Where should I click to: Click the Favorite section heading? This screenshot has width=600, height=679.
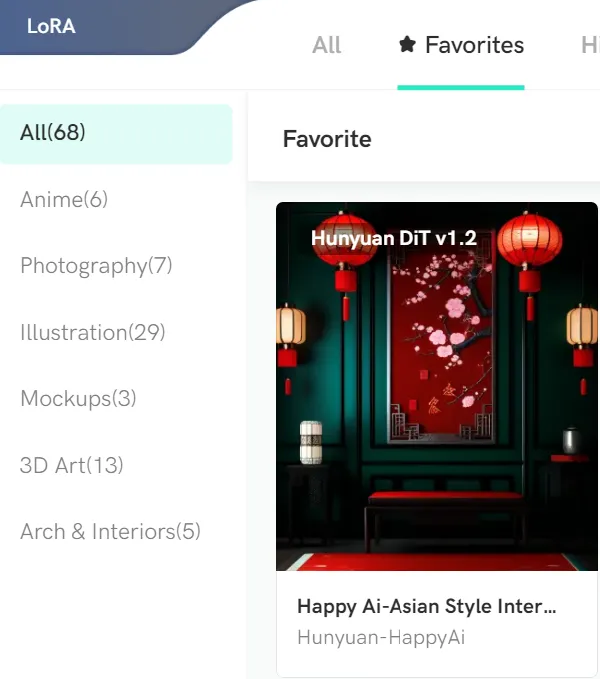327,139
